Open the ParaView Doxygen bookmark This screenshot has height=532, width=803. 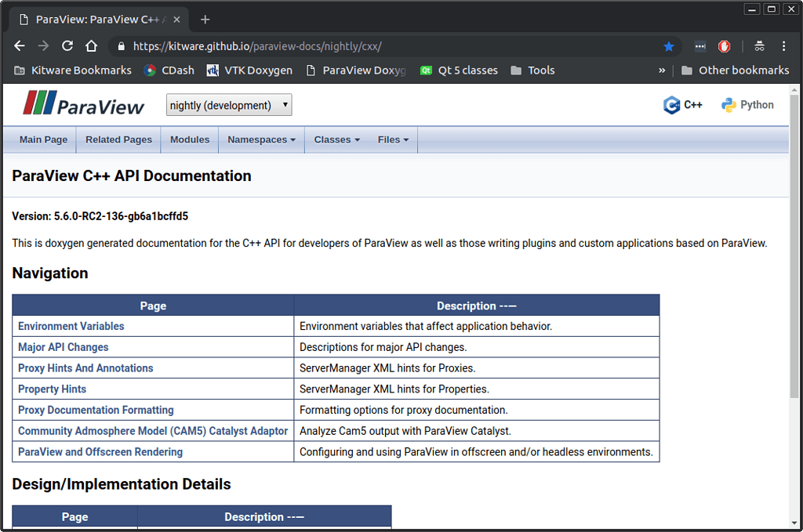[x=356, y=71]
